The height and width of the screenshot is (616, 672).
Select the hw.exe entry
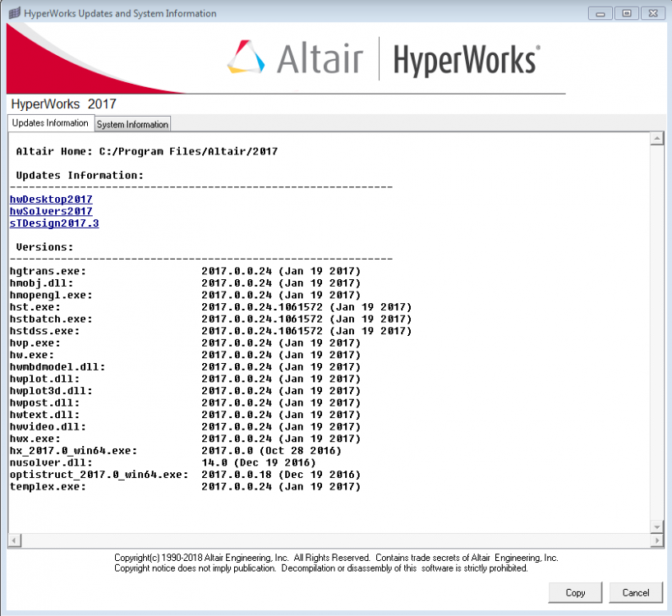click(x=185, y=355)
